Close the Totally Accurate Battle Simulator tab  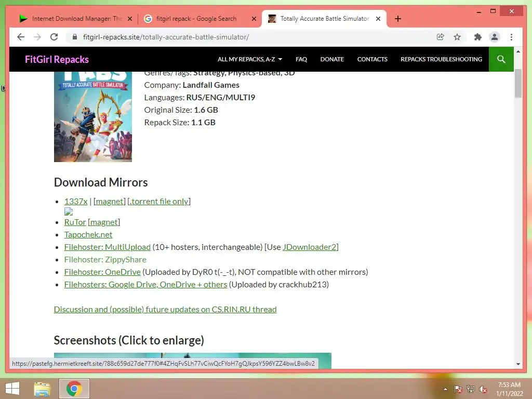coord(378,19)
